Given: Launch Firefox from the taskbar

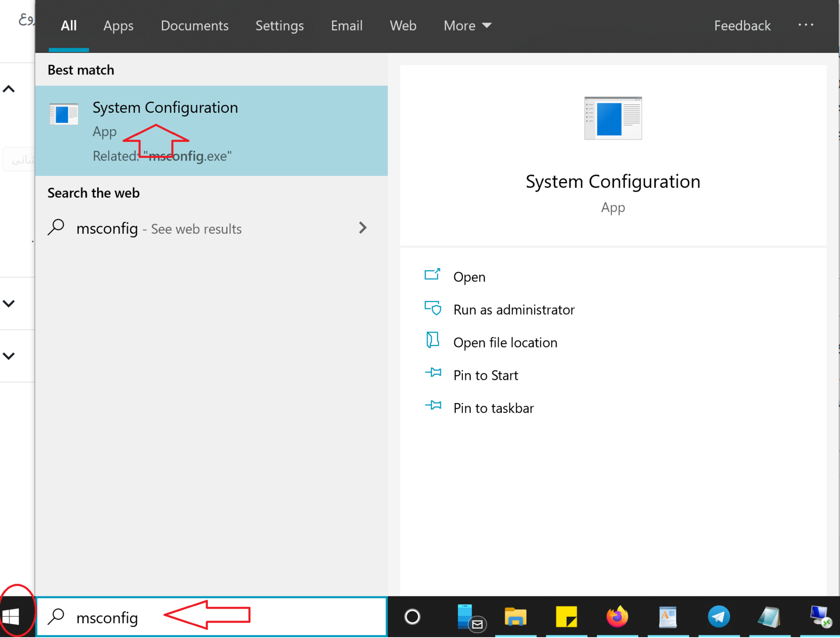Looking at the screenshot, I should [617, 617].
